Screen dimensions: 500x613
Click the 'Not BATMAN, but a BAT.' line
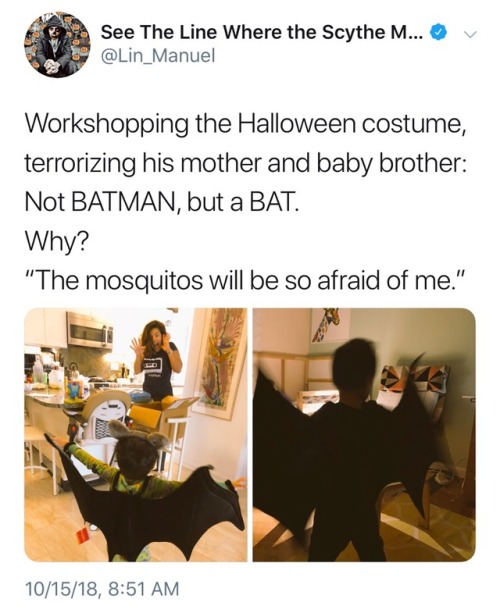tap(162, 202)
